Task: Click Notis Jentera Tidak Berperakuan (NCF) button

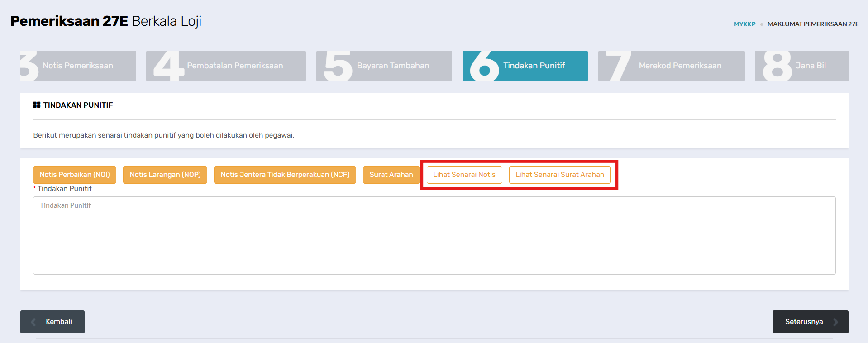Action: 285,175
